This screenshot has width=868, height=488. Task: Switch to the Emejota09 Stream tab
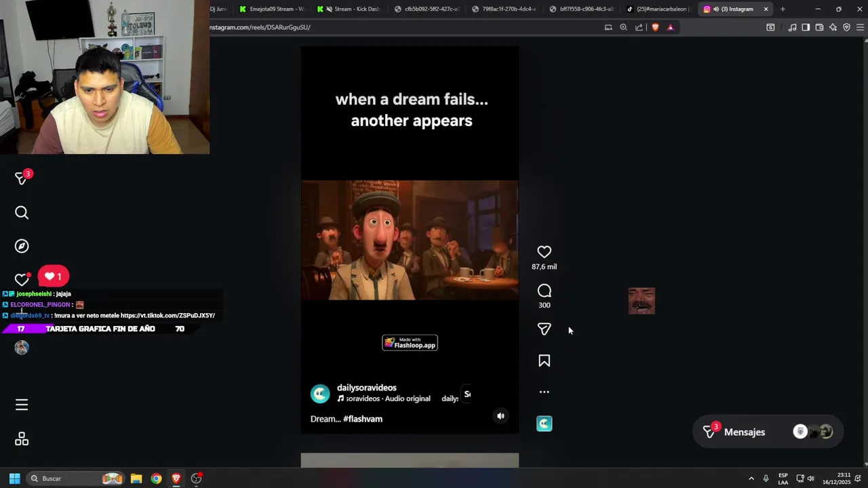pyautogui.click(x=273, y=9)
